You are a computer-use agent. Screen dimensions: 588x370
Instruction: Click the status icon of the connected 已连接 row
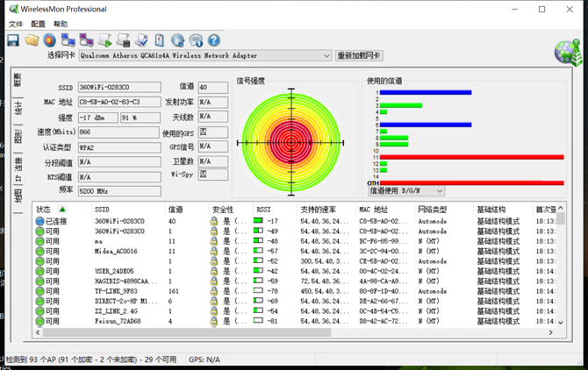[40, 221]
